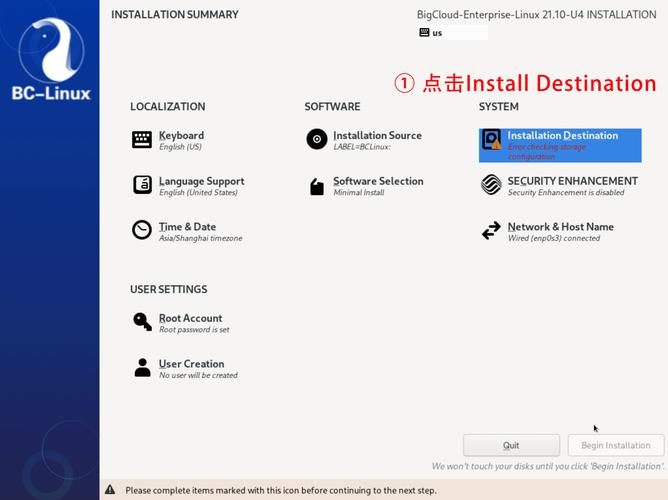Click the Keyboard layout icon under Localization
The height and width of the screenshot is (500, 668).
[142, 140]
